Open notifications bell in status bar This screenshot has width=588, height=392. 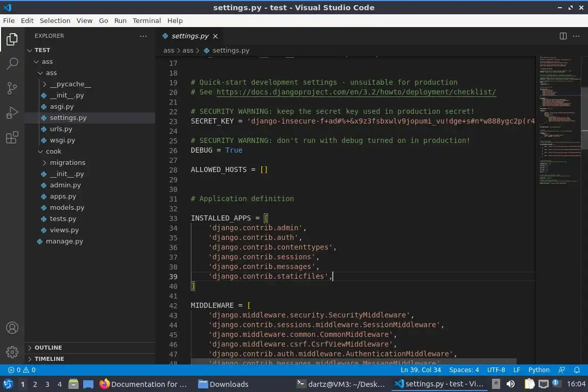pos(577,370)
